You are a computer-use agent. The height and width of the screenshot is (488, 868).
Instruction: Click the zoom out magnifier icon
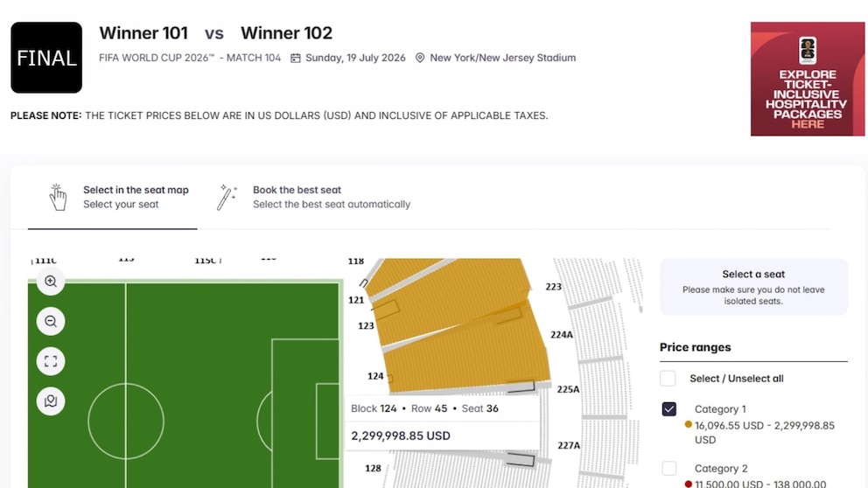(51, 321)
